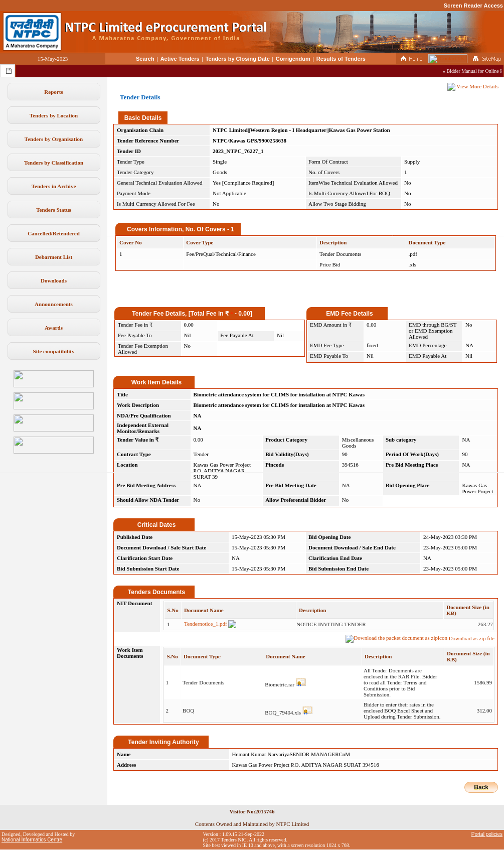Image resolution: width=504 pixels, height=850 pixels.
Task: Select the Tender ID value 2023_NTPC_76227_1
Action: tap(238, 151)
